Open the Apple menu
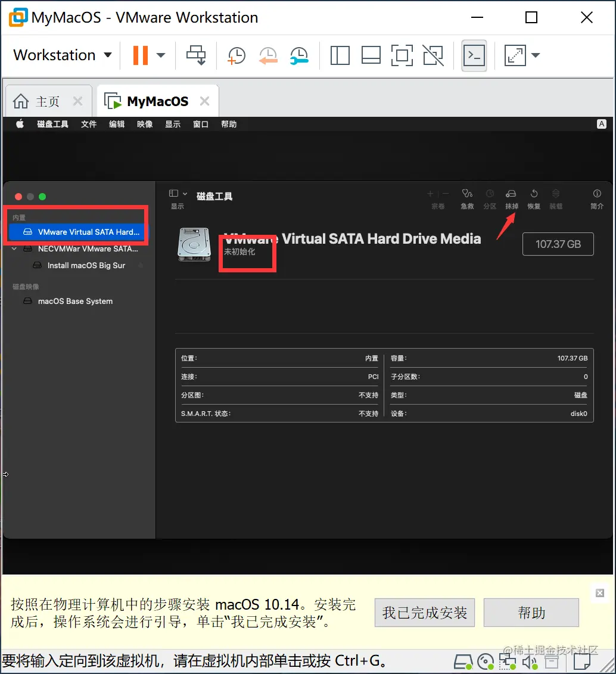616x674 pixels. (20, 124)
